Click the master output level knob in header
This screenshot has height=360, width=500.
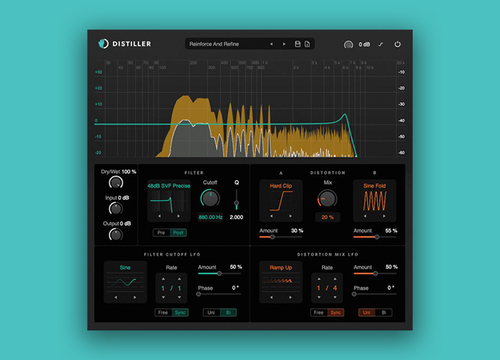348,44
